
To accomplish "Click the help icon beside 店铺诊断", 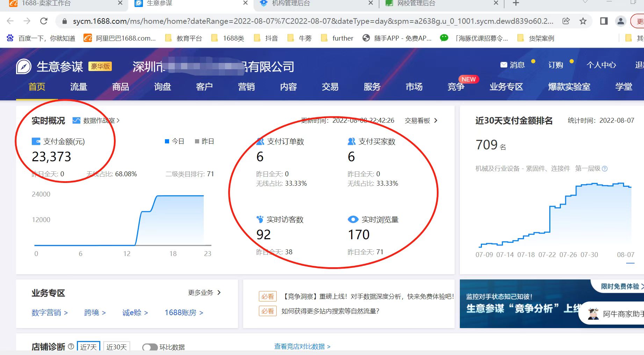I will [71, 346].
